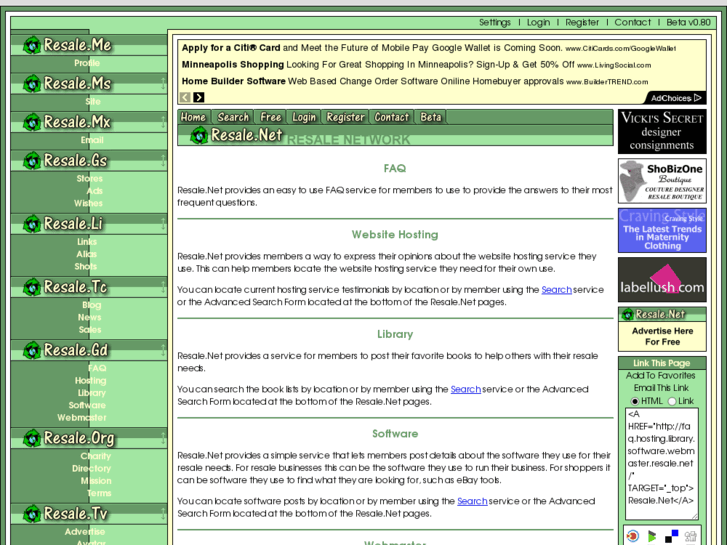Follow Search link in Software section
Screen dimensions: 727x545
pyautogui.click(x=472, y=501)
